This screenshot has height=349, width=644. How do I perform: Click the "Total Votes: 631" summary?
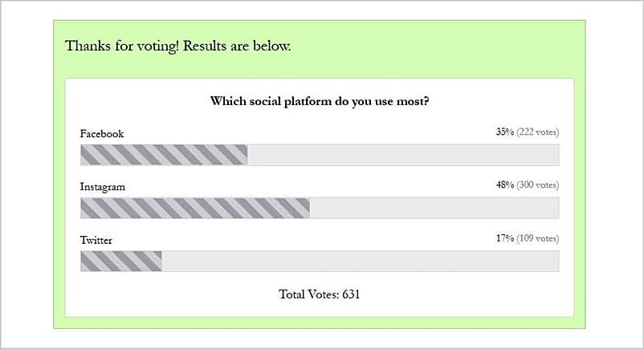click(x=319, y=294)
